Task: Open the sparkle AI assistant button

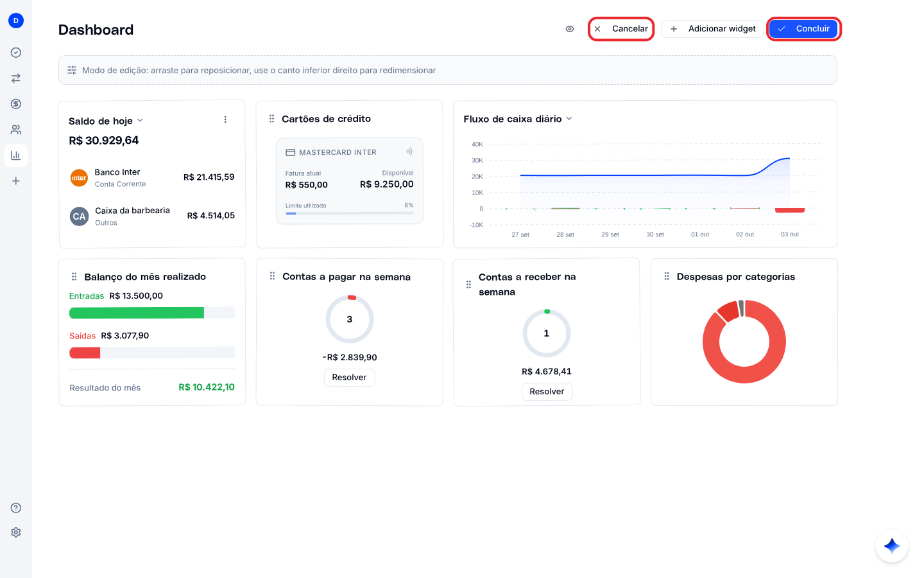Action: point(892,546)
